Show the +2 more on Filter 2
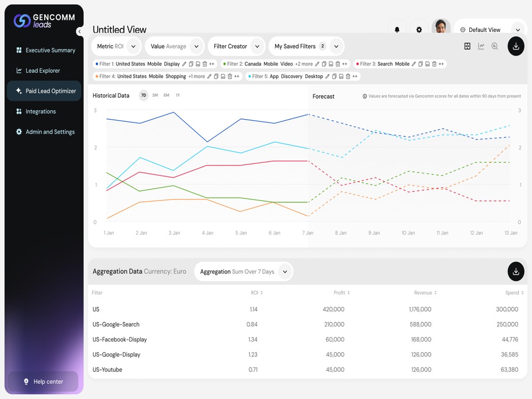This screenshot has width=532, height=399. (x=304, y=64)
